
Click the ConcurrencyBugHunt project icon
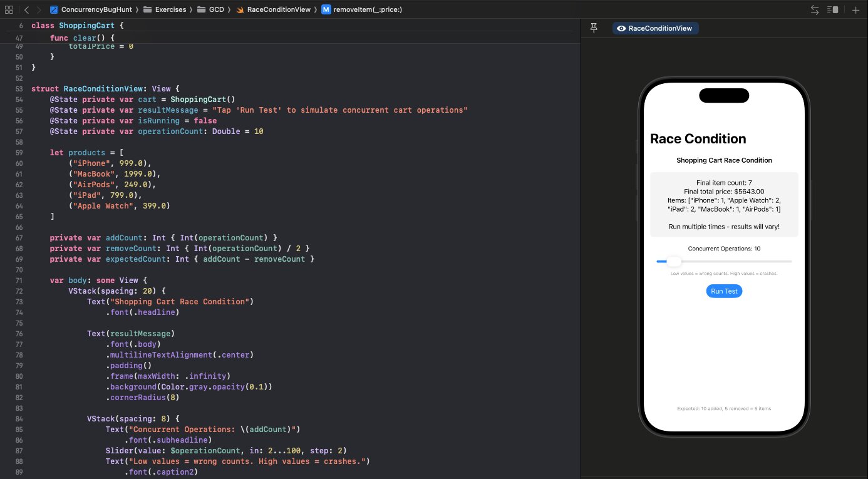(x=54, y=10)
